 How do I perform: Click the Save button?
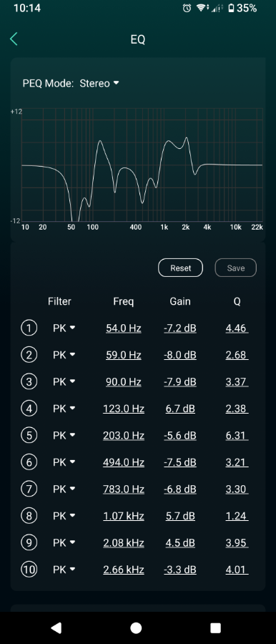(236, 268)
